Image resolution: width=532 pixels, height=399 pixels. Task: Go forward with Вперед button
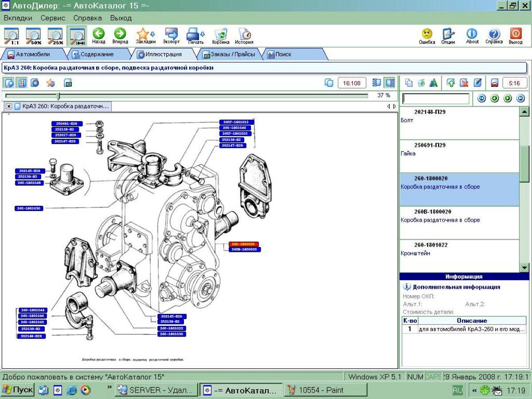coord(120,36)
